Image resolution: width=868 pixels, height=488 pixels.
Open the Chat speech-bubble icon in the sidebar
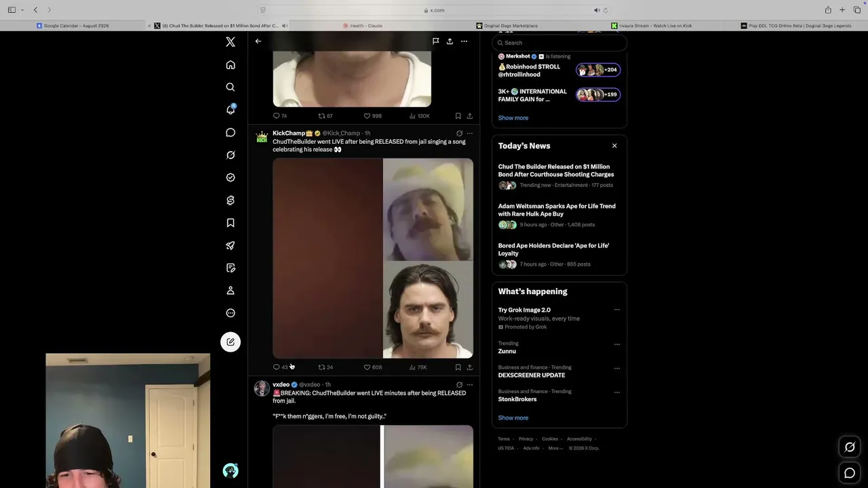(231, 132)
